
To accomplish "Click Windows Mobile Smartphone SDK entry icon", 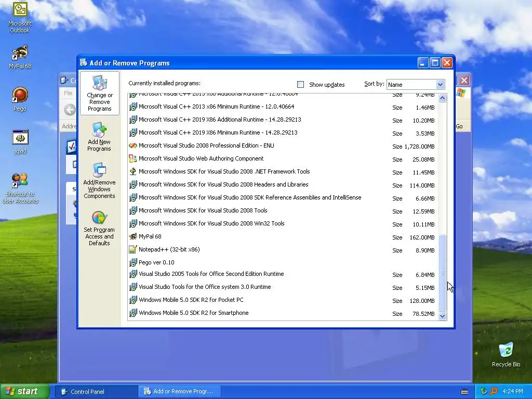I will pos(132,313).
